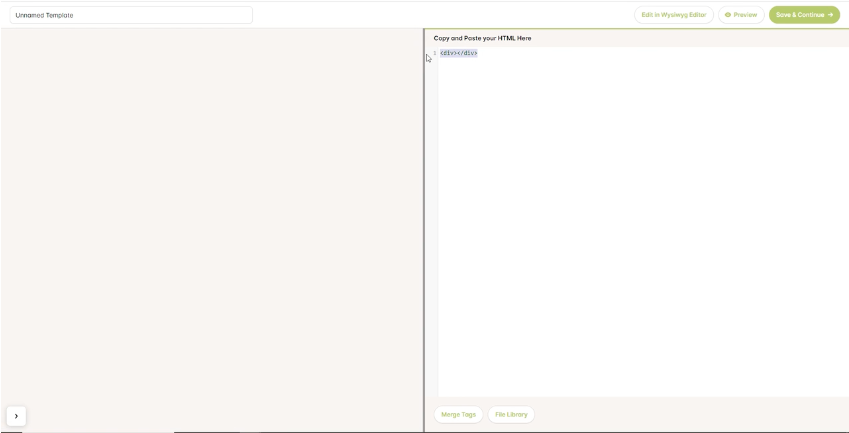Click the blank template preview pane
This screenshot has height=433, width=849.
[x=211, y=220]
